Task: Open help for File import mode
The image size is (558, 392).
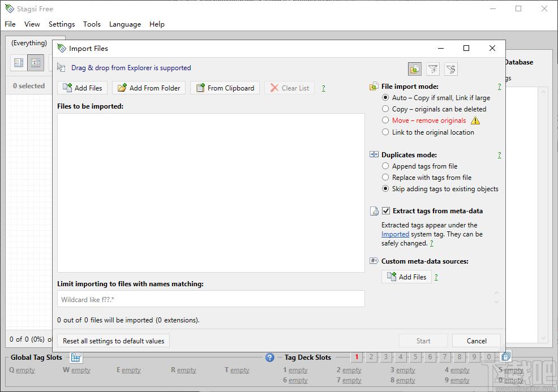Action: 499,87
